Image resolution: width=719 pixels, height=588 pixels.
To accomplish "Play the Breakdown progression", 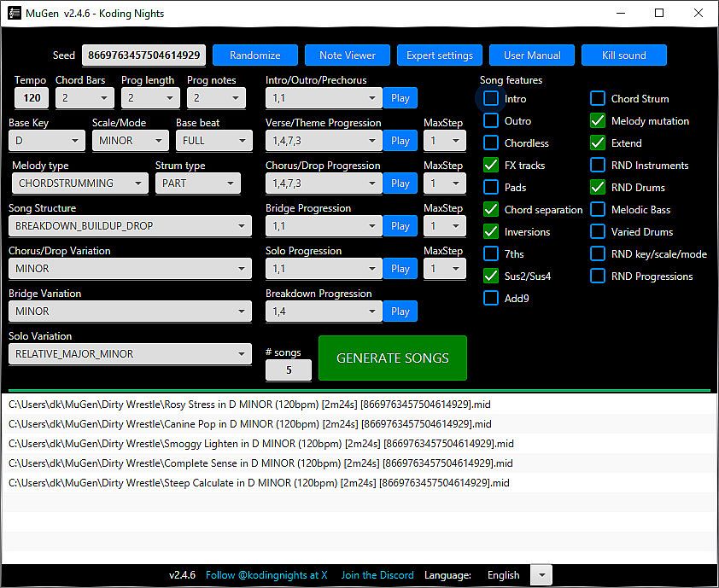I will [400, 311].
